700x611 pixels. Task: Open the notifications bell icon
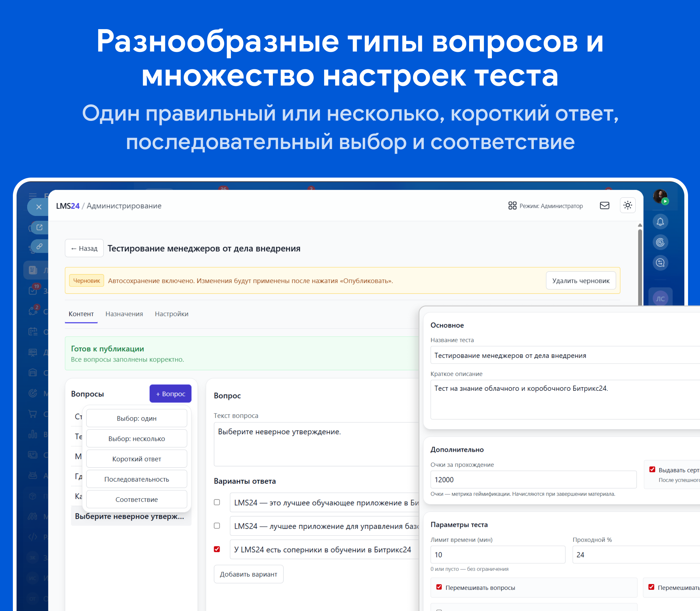(x=660, y=222)
